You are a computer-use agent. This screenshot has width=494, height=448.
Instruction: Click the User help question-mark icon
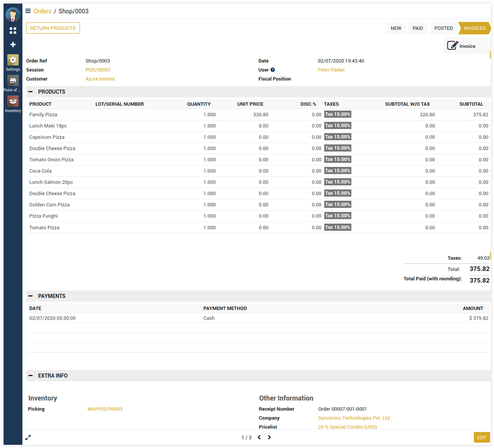click(x=273, y=70)
